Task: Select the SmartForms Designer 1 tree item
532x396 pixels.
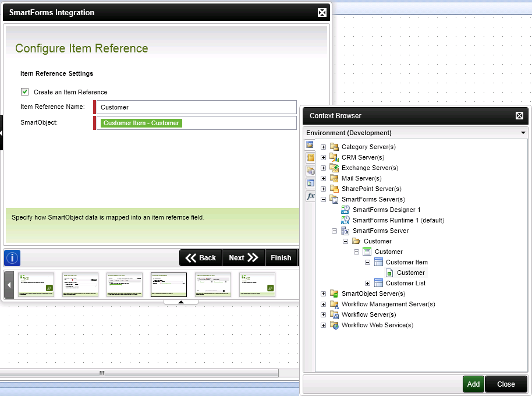Action: click(386, 210)
